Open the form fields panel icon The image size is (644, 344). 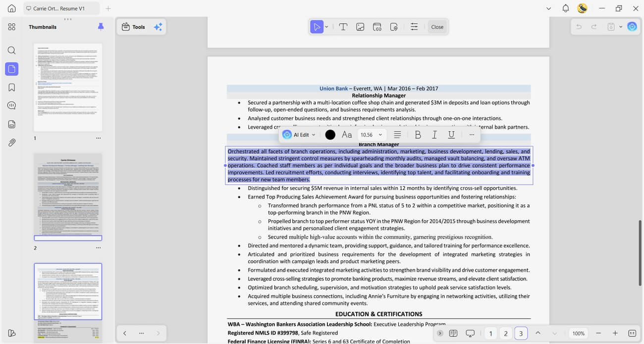[12, 124]
